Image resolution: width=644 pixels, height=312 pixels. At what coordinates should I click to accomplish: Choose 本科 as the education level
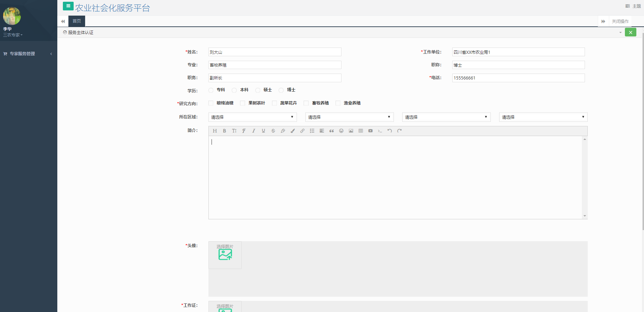click(234, 90)
